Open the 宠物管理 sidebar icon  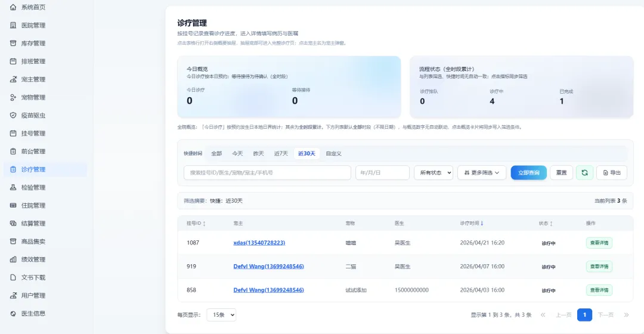(x=13, y=97)
